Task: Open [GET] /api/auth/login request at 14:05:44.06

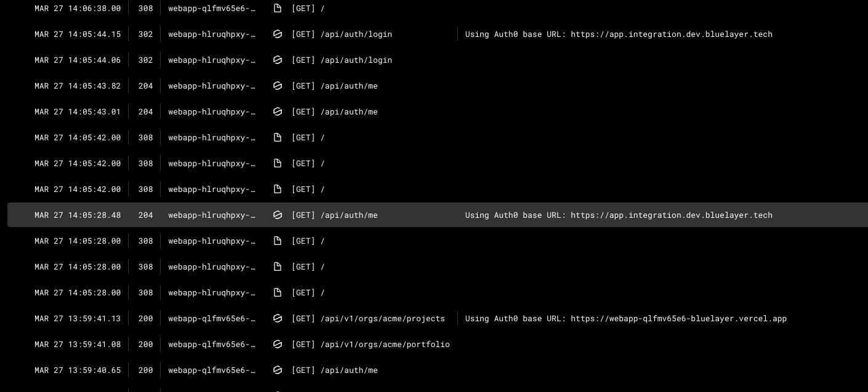Action: click(342, 60)
